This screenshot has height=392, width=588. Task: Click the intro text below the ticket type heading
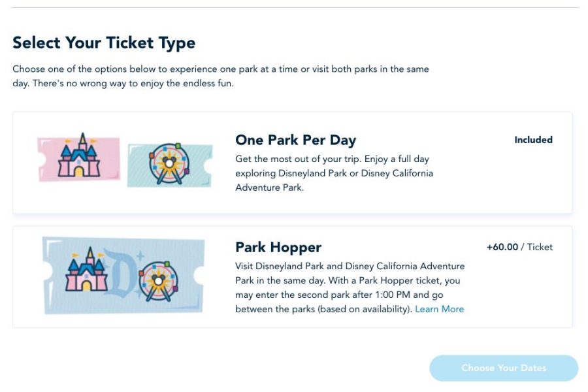click(x=221, y=76)
